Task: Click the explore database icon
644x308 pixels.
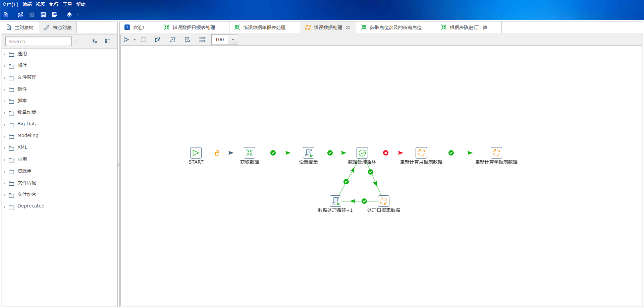Action: coord(187,40)
